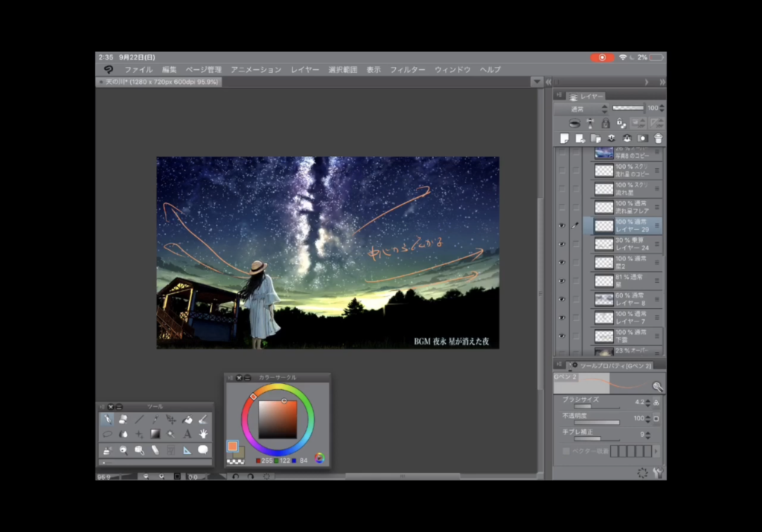Select the Brush tool
Viewport: 762px width, 532px height.
click(203, 420)
